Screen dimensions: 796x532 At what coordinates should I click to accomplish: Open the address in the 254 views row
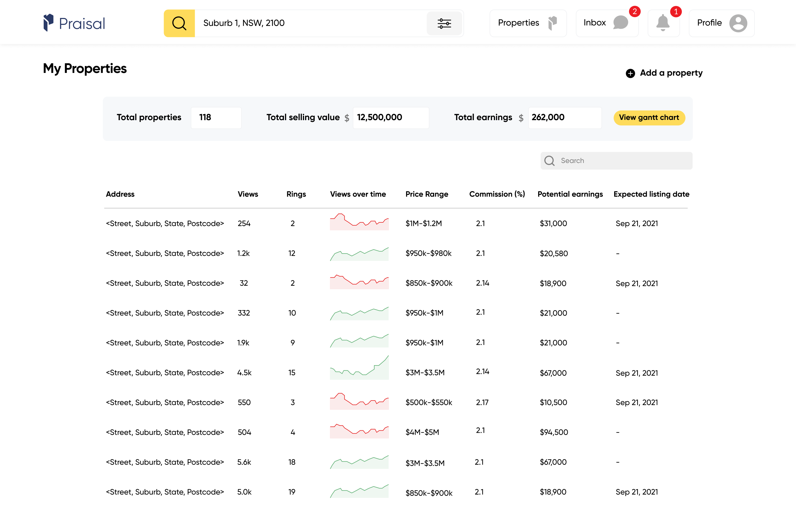(165, 223)
